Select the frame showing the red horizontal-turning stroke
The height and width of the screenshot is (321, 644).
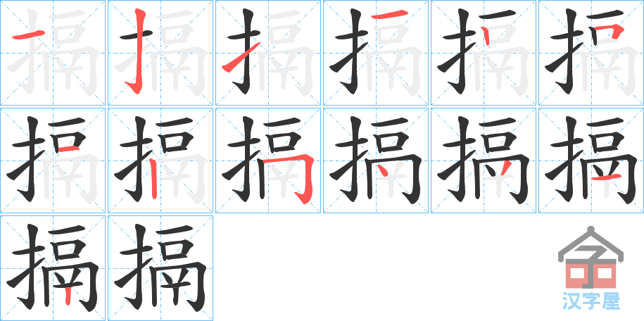coord(591,53)
